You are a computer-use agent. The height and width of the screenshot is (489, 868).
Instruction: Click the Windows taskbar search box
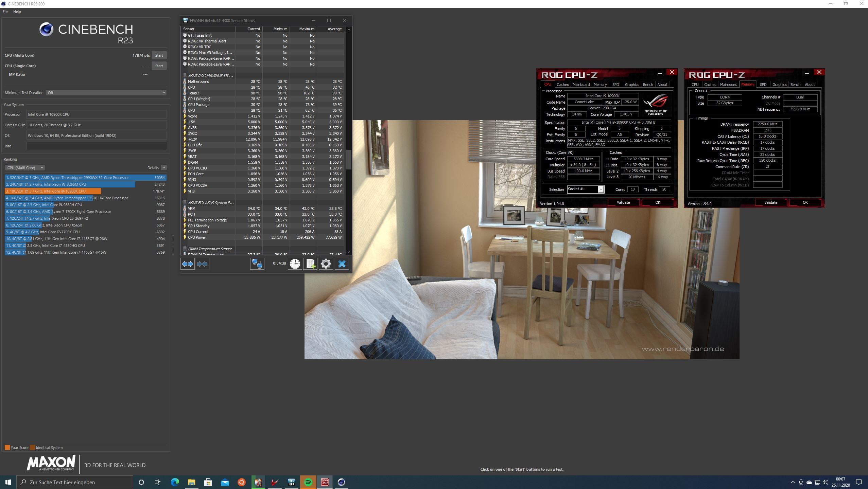(75, 482)
